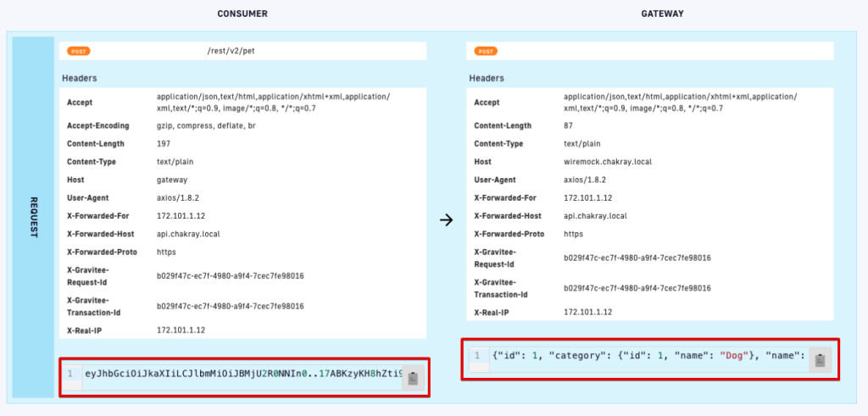Select the value gzip, compress, deflate, br
The height and width of the screenshot is (416, 868).
pos(206,125)
